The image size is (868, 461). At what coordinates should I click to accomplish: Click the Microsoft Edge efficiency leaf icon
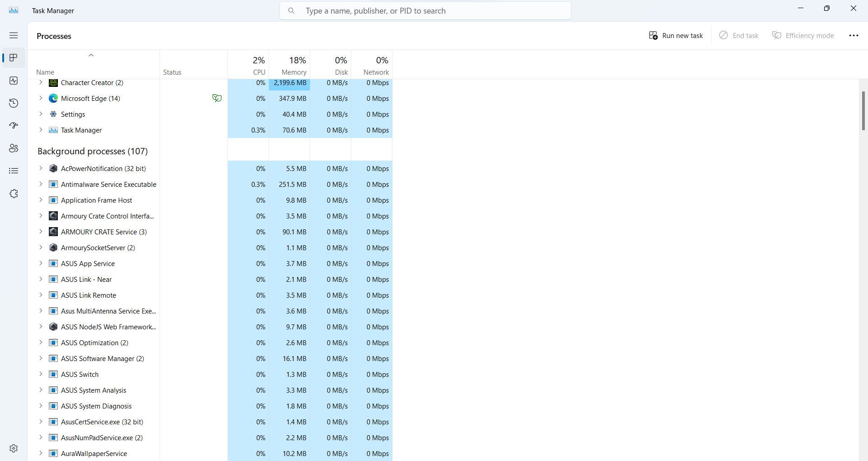tap(217, 98)
